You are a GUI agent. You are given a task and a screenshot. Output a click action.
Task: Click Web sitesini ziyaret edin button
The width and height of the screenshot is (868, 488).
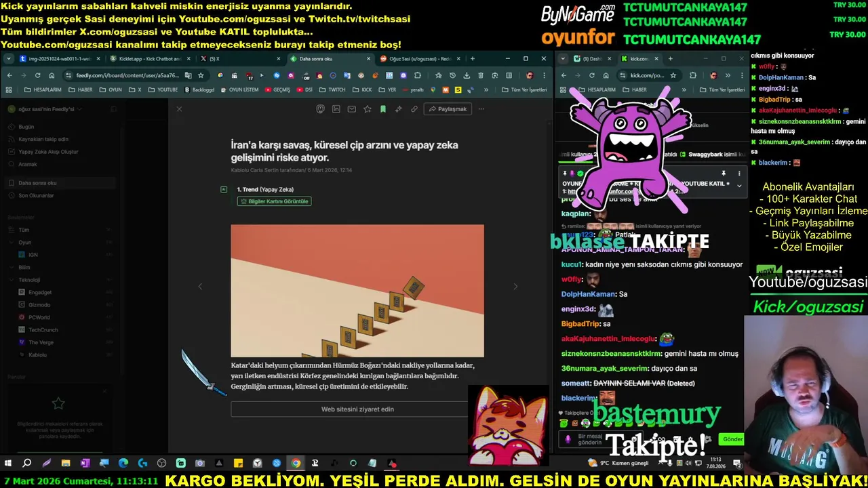point(357,409)
